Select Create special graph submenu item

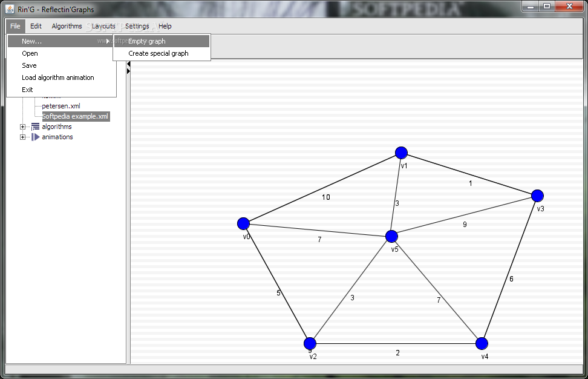pos(162,53)
